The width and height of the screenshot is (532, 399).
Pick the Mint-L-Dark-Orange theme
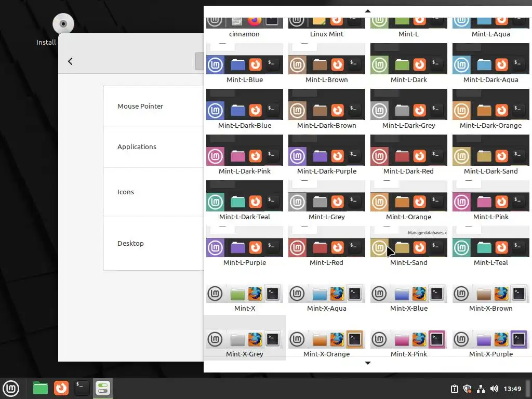490,109
